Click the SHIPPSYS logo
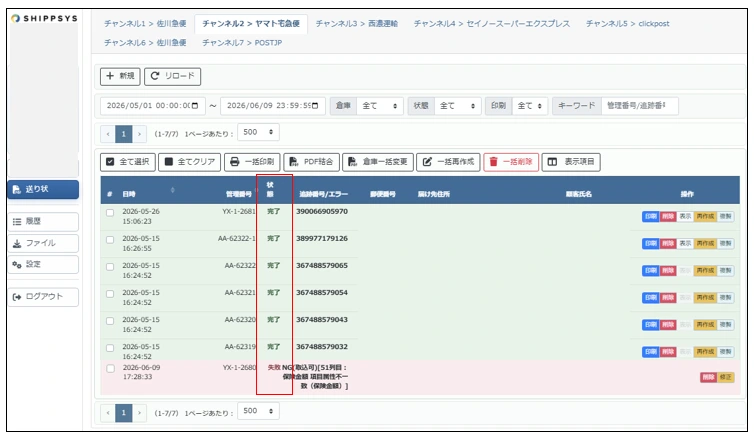The width and height of the screenshot is (754, 437). tap(44, 18)
